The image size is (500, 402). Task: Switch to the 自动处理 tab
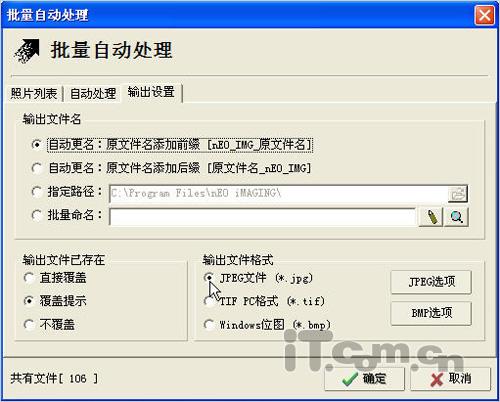coord(93,93)
